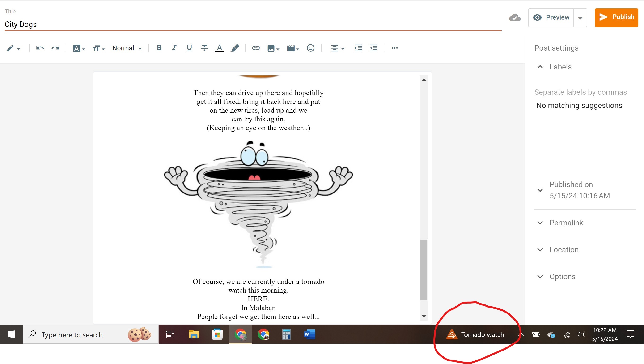Expand the Location settings section
The image size is (644, 364).
click(x=564, y=250)
